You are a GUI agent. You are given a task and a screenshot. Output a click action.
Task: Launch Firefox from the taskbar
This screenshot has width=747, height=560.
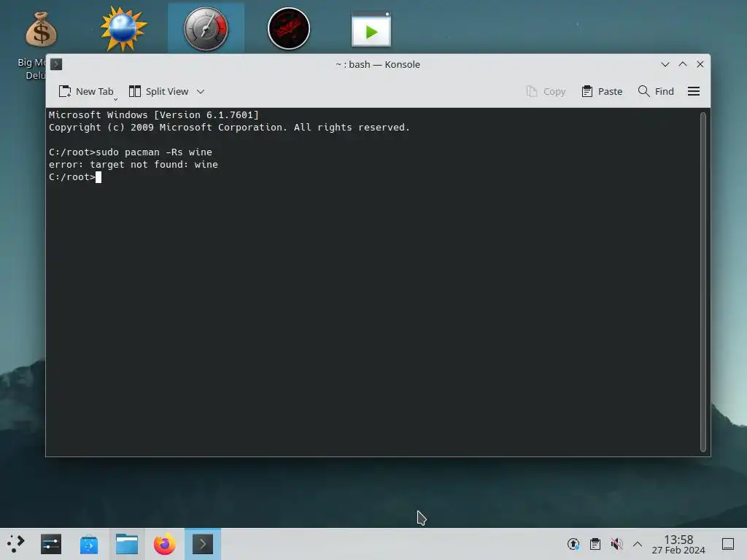point(164,544)
